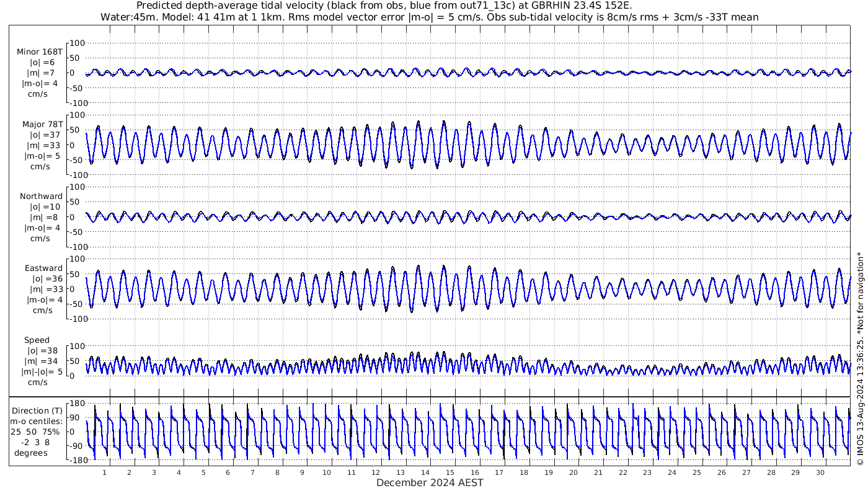
Task: Click the "-50" y-axis tick in Northward panel
Action: click(x=76, y=232)
